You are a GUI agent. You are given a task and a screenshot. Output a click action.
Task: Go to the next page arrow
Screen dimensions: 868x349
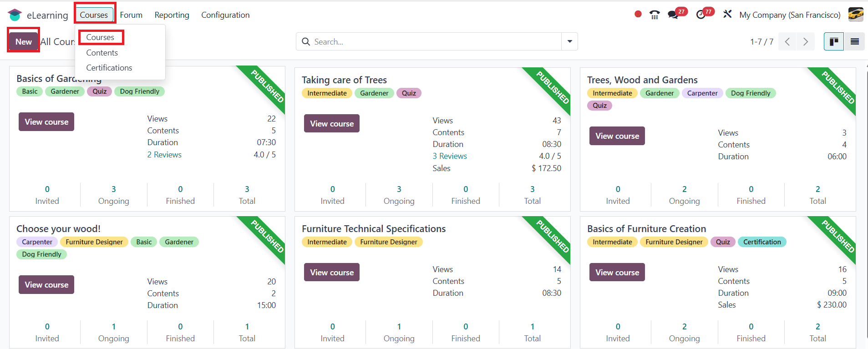click(806, 42)
